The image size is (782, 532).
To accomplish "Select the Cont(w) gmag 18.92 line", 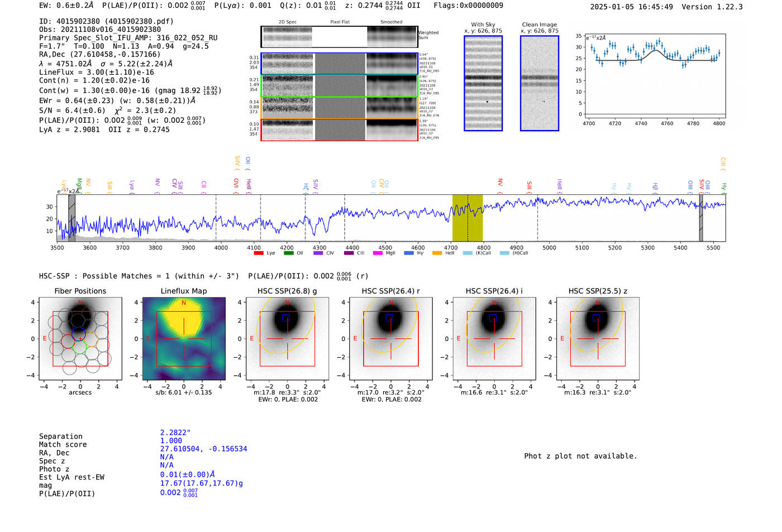I will (130, 90).
